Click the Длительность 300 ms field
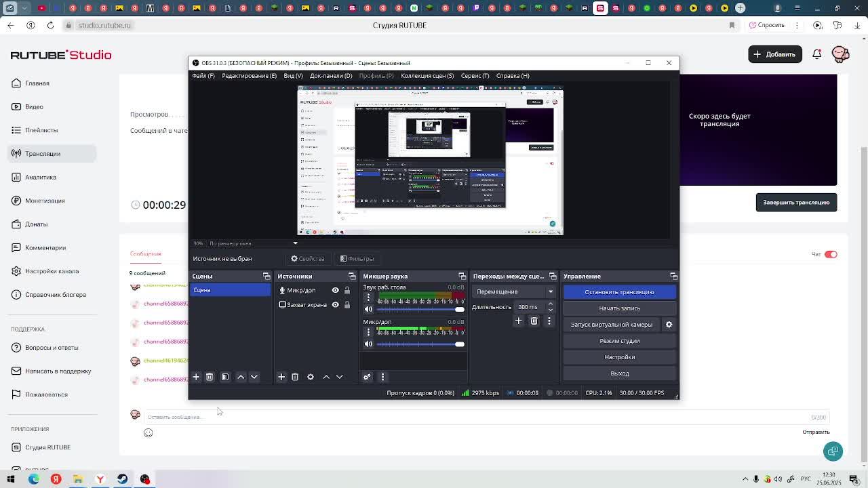 tap(530, 307)
